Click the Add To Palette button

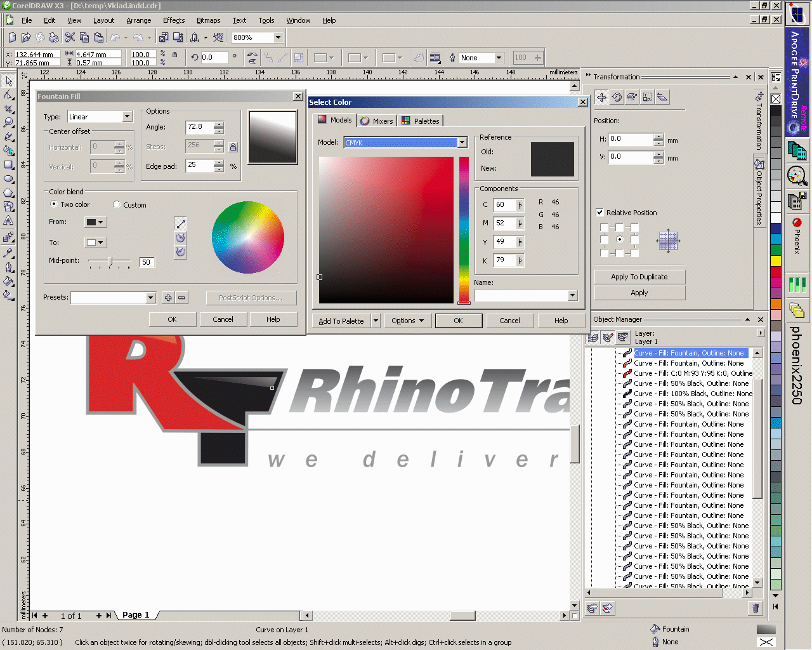(x=341, y=321)
